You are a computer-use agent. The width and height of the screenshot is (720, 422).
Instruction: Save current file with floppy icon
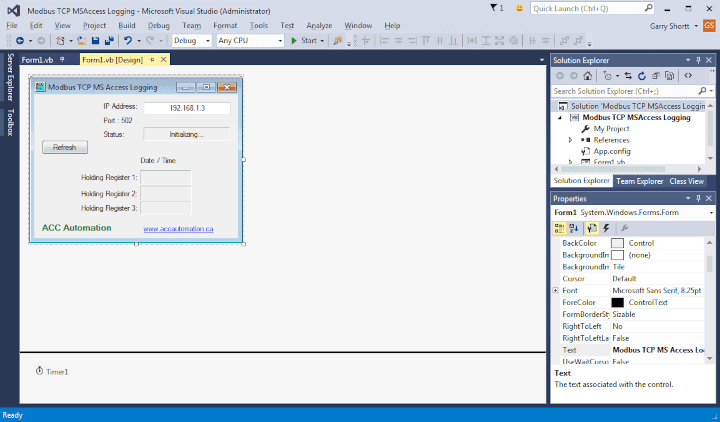click(96, 40)
